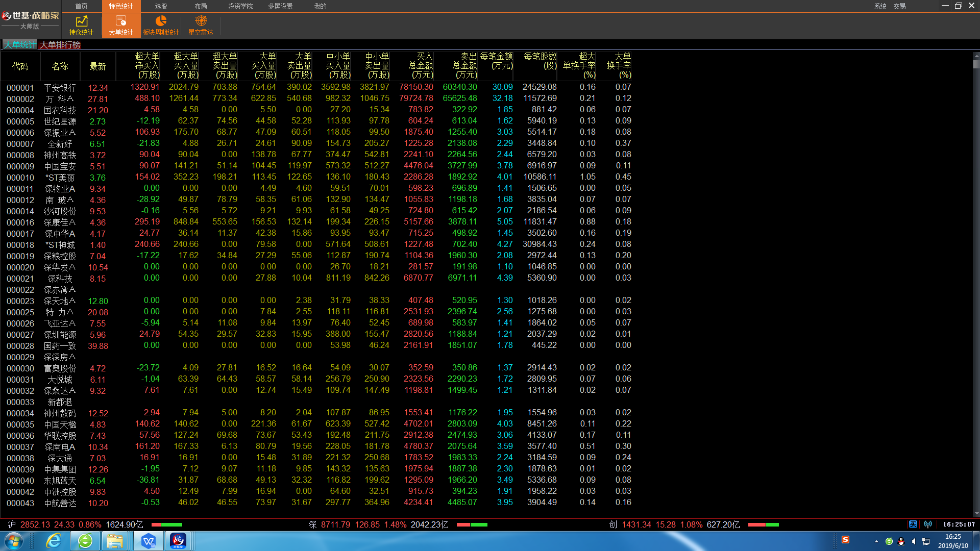Open the network tray icon
Viewport: 980px width, 551px height.
point(926,541)
